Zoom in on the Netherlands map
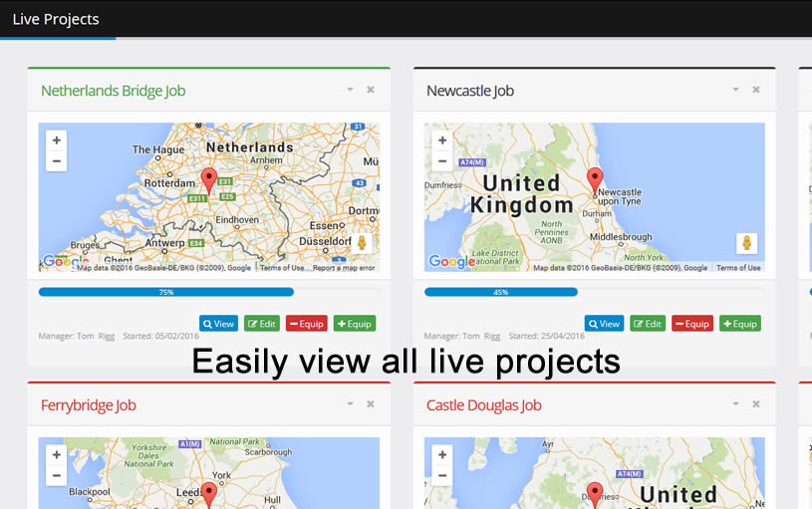This screenshot has height=509, width=812. [x=57, y=140]
